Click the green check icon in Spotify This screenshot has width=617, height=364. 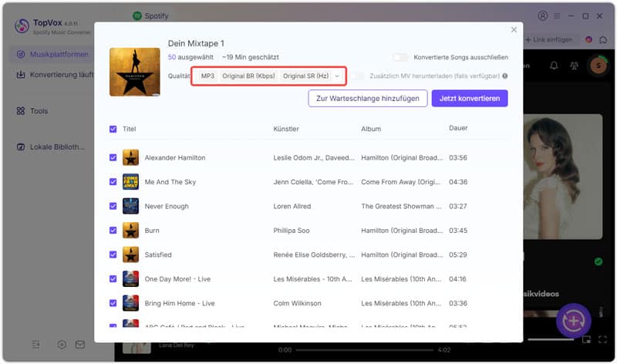(598, 261)
